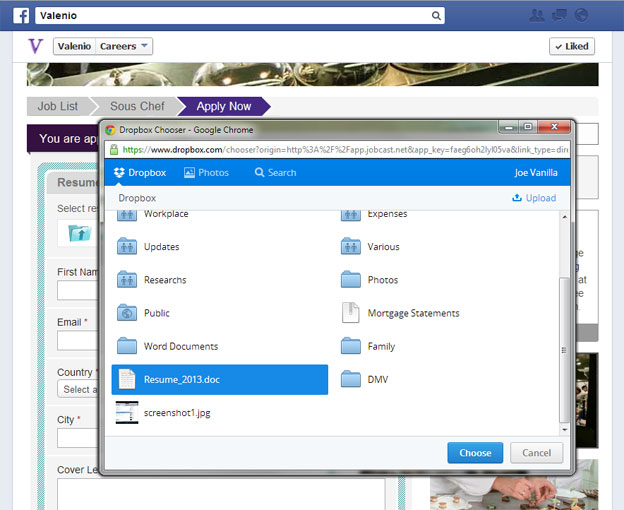Open Facebook notifications globe icon
This screenshot has height=510, width=624.
coord(581,16)
